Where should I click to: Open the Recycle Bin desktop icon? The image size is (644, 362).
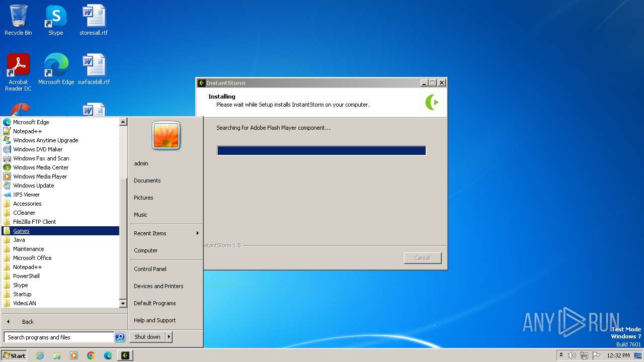coord(18,20)
